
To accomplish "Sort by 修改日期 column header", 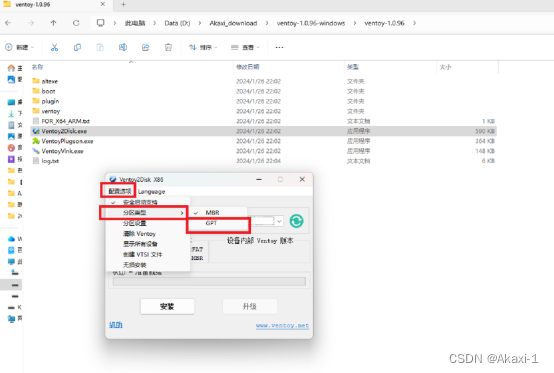I will [247, 67].
